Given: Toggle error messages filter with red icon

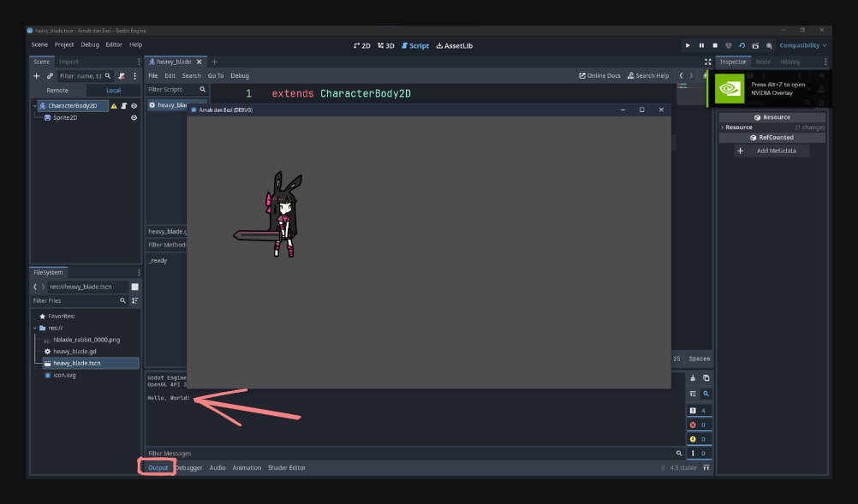Looking at the screenshot, I should [699, 424].
